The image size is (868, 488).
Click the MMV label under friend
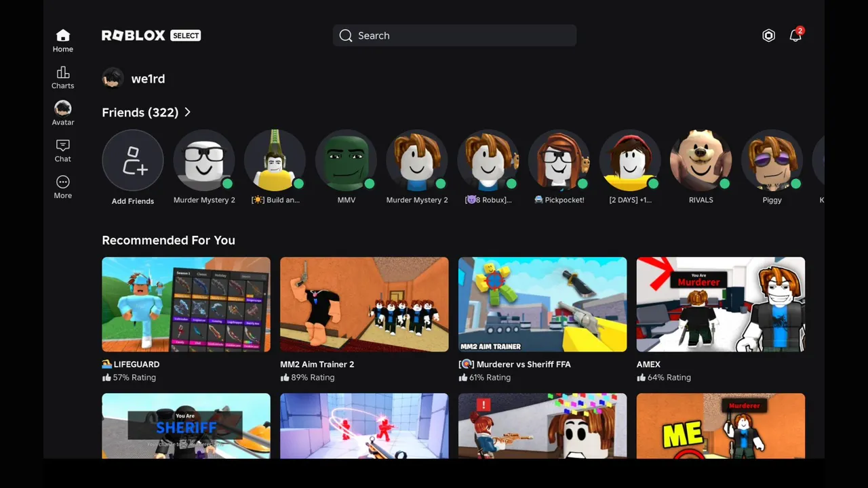click(346, 200)
